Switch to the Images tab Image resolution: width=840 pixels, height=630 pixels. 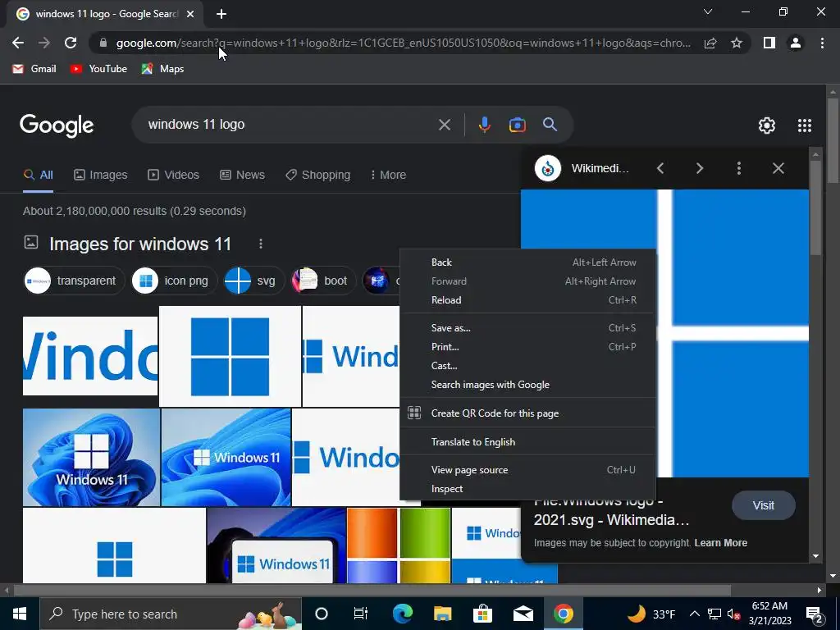pos(100,175)
